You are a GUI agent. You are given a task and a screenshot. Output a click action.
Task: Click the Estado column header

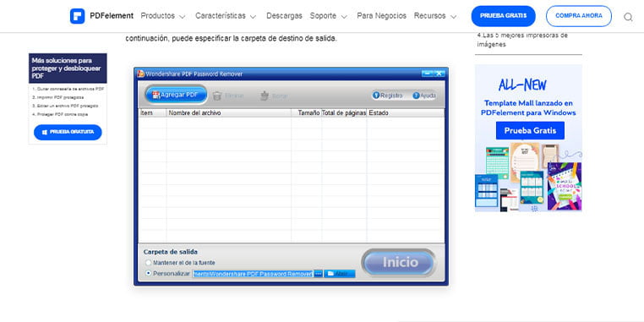click(x=406, y=113)
